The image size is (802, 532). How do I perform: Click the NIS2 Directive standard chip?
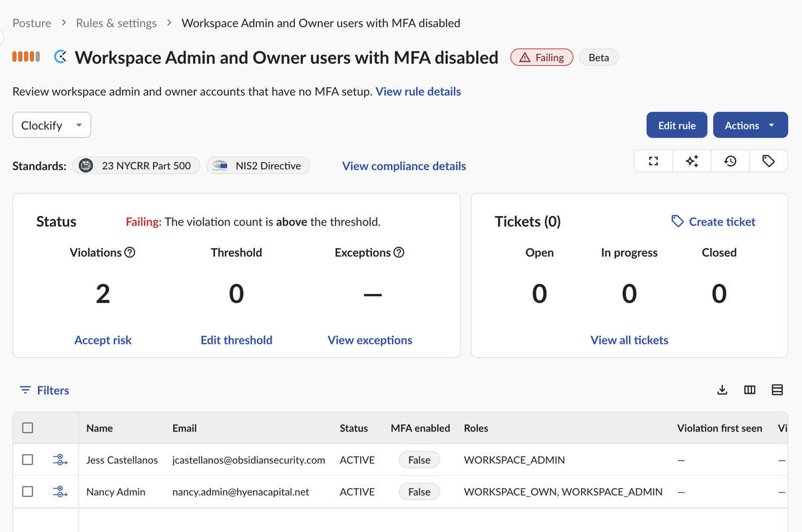click(258, 166)
